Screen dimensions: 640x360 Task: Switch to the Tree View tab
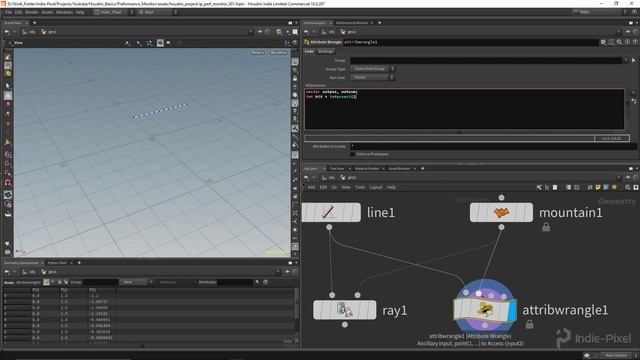coord(337,168)
